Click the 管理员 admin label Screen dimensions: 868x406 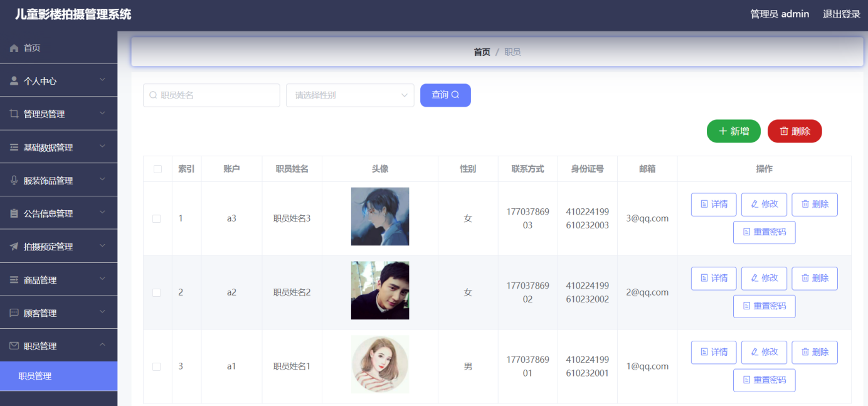coord(780,14)
